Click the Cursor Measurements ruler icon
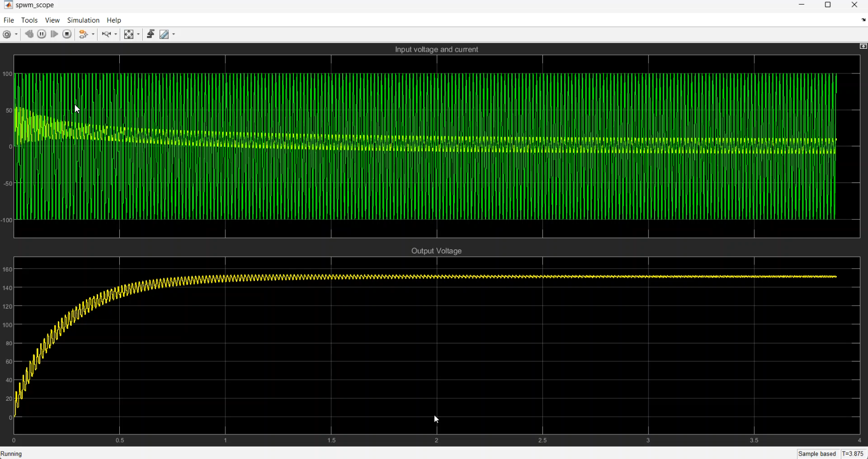The image size is (868, 459). (165, 34)
